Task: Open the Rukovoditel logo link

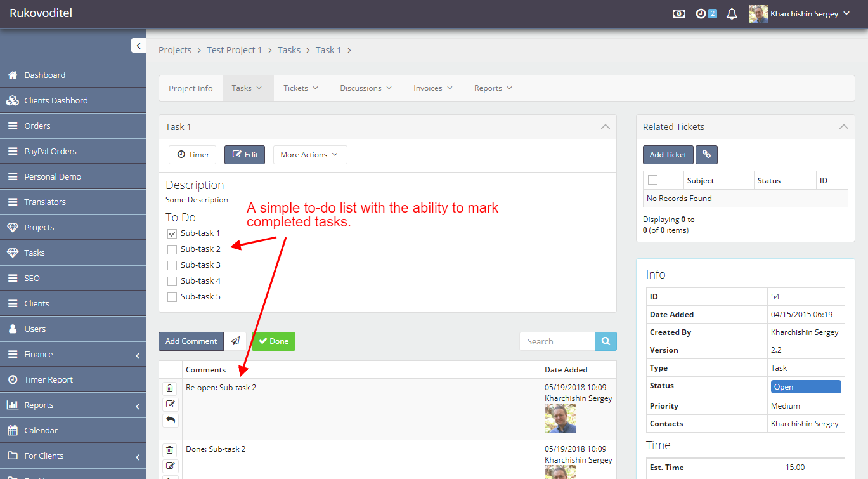Action: coord(41,13)
